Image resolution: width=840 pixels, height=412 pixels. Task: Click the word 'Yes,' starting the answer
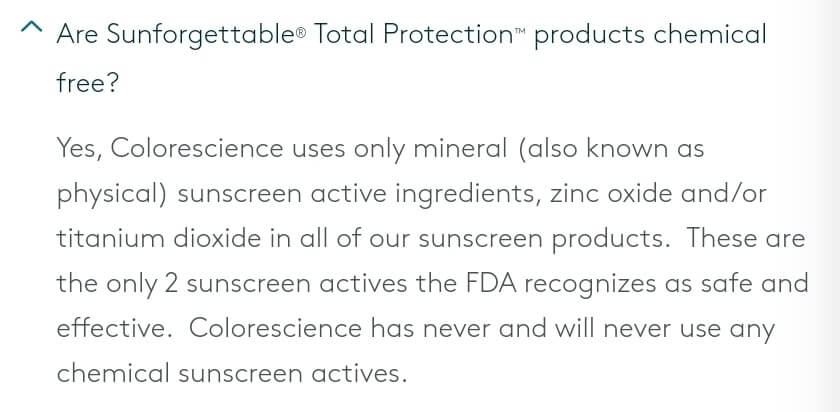[79, 149]
